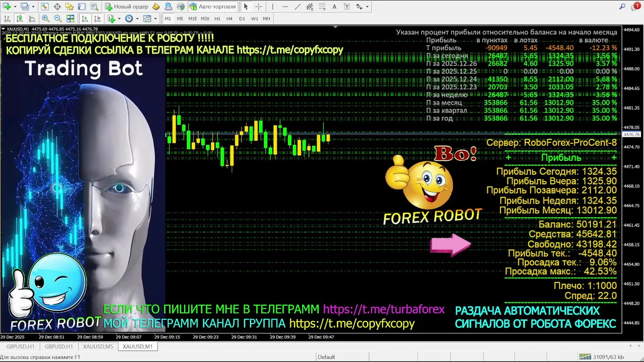Viewport: 644px width, 362px height.
Task: Expand the indicators dropdown arrow
Action: [x=119, y=19]
